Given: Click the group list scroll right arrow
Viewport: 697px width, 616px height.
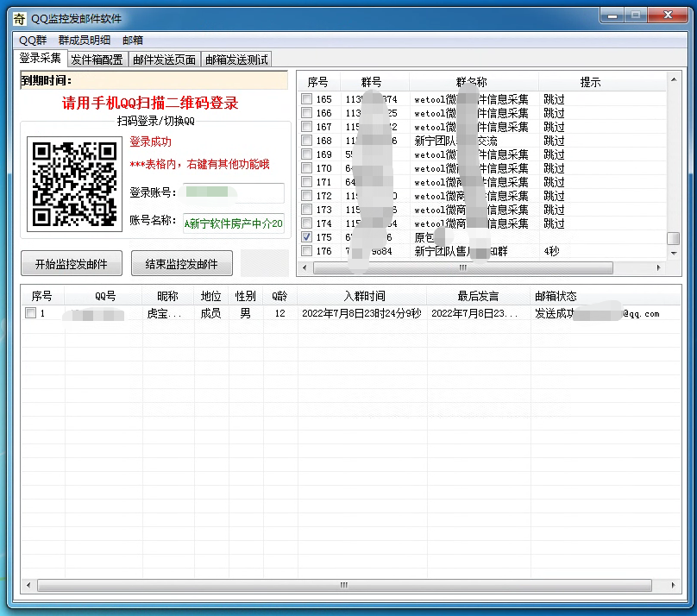Looking at the screenshot, I should 659,267.
